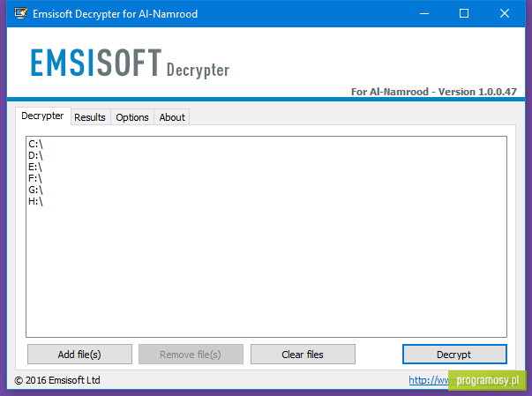Click the Emsisoft app icon in title bar

(20, 13)
